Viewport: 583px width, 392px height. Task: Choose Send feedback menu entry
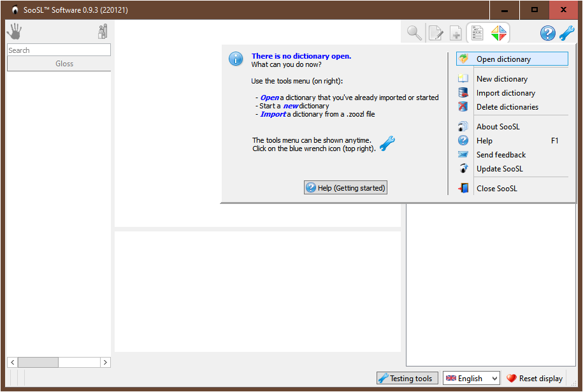coord(512,155)
